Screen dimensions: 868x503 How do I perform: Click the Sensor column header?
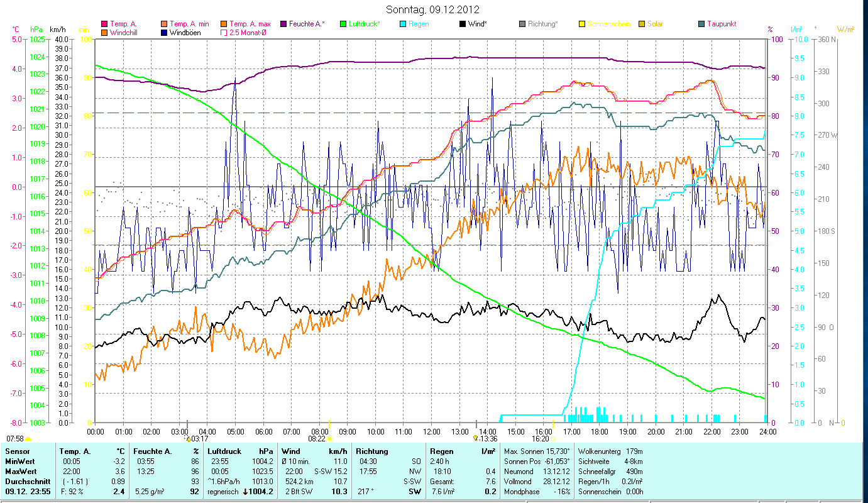[x=16, y=451]
